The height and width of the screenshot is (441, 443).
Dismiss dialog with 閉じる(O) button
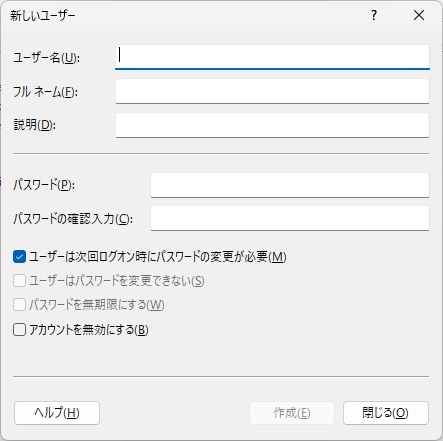pos(386,413)
